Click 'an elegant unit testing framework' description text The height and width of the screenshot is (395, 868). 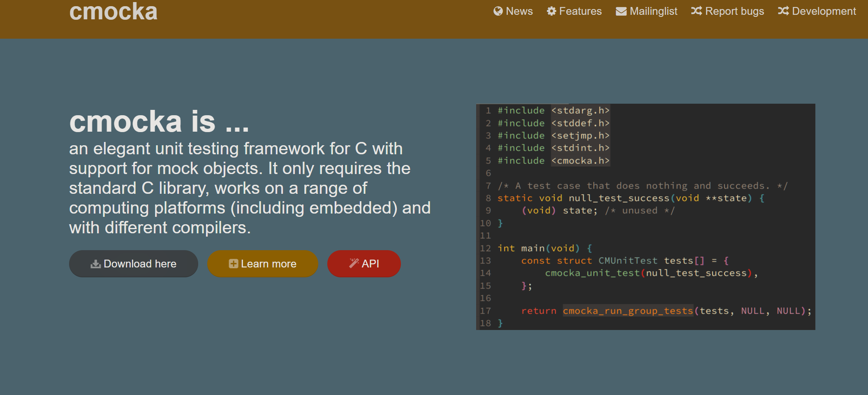point(250,188)
